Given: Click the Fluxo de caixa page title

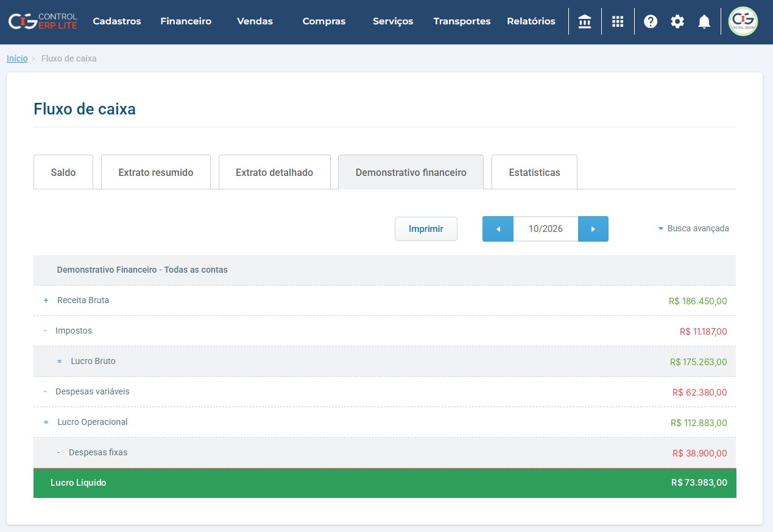Looking at the screenshot, I should pos(85,109).
